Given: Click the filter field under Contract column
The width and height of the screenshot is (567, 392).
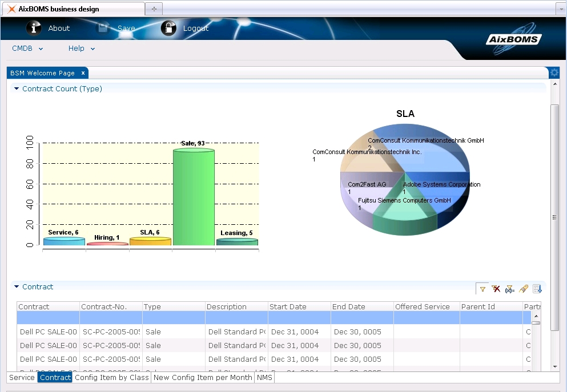Looking at the screenshot, I should tap(48, 318).
